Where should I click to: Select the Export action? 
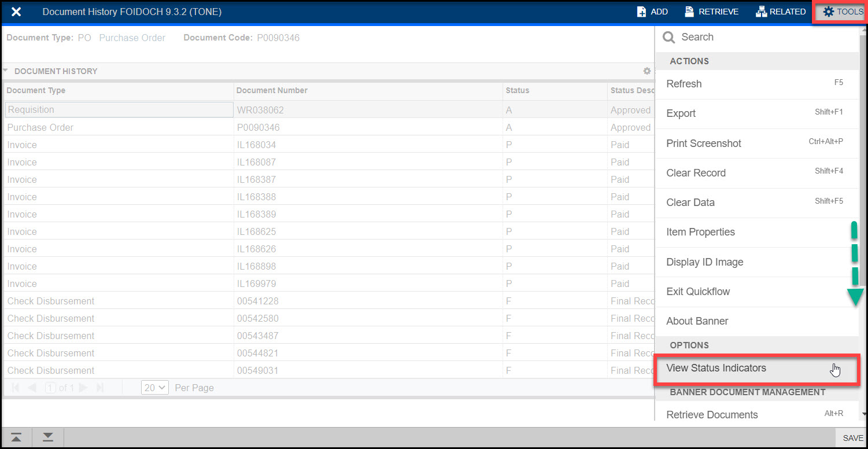(x=756, y=113)
